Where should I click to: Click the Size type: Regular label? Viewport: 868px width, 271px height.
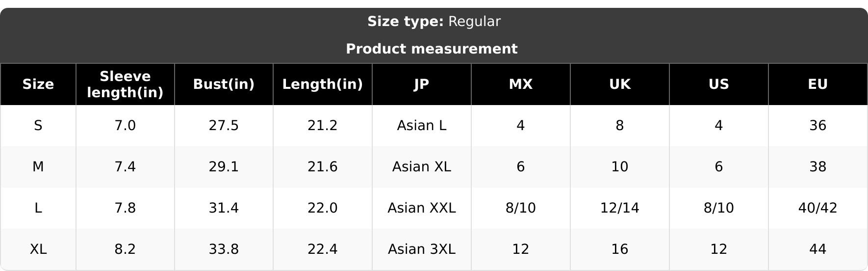tap(434, 22)
